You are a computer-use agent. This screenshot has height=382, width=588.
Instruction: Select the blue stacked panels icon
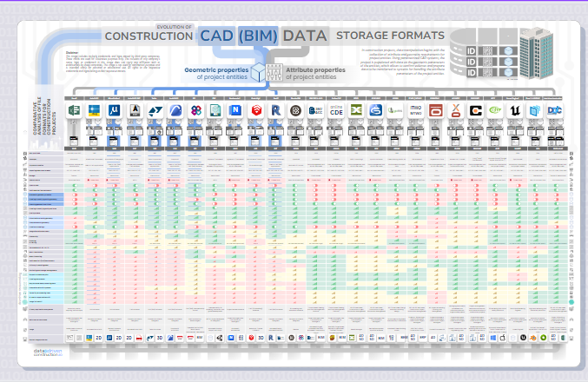tap(535, 110)
